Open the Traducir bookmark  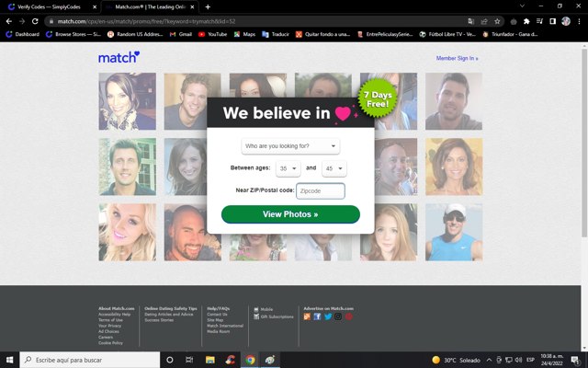click(276, 34)
